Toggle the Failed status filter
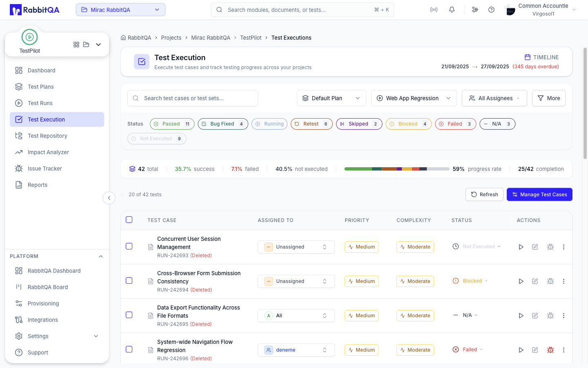 pyautogui.click(x=455, y=124)
